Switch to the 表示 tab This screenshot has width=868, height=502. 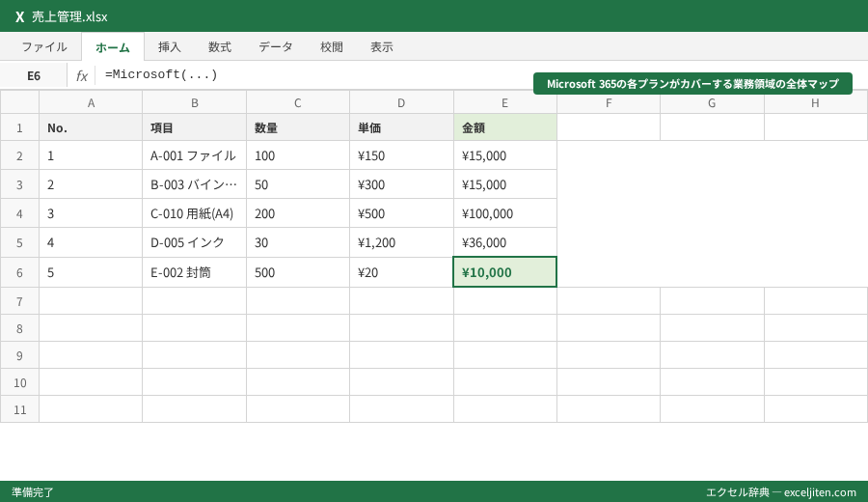point(382,47)
